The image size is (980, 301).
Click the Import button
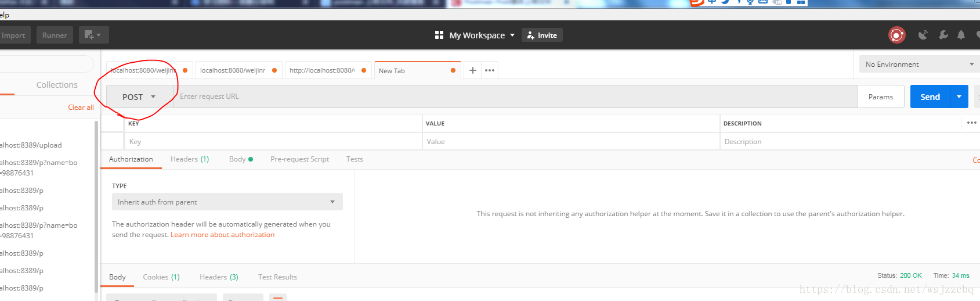[13, 35]
